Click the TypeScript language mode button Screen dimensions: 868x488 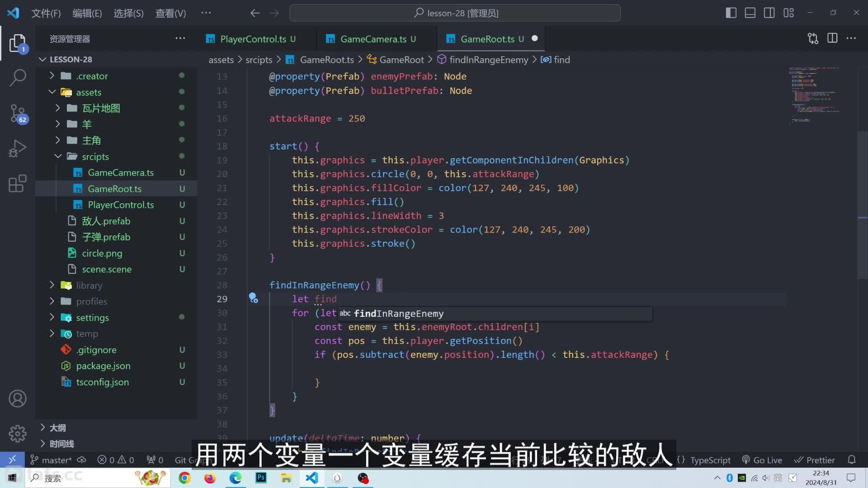coord(710,460)
